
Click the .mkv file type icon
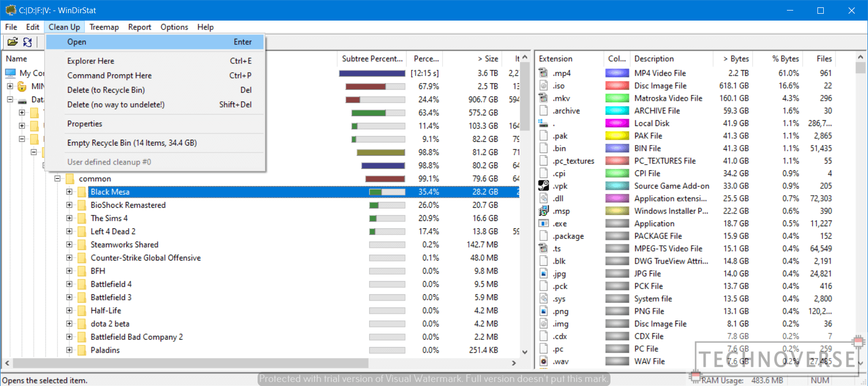pos(544,98)
